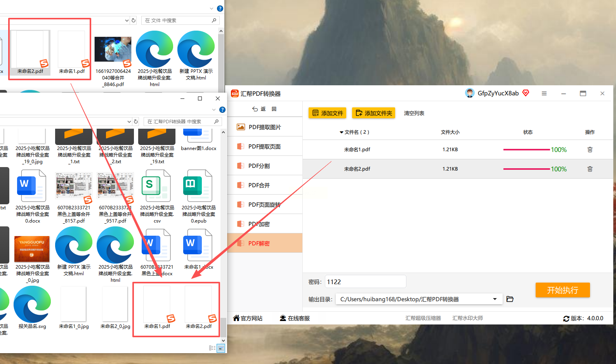Open 官方网站 link

[248, 318]
